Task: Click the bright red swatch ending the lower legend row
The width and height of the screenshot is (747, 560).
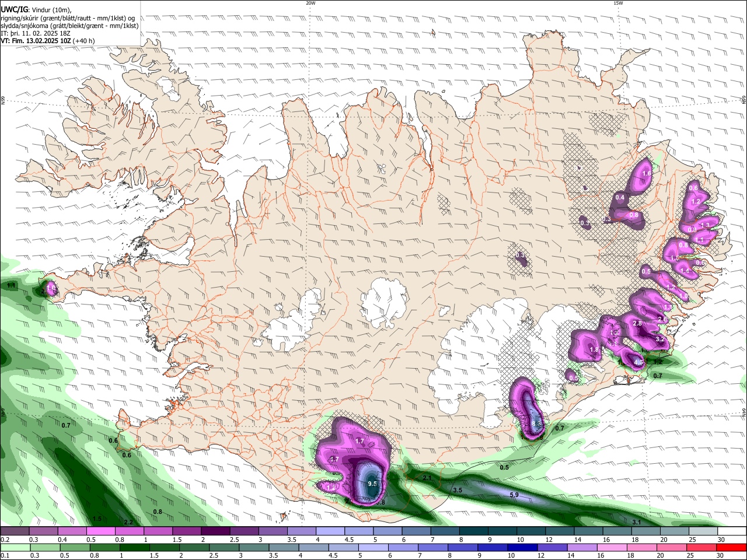Action: click(x=731, y=547)
